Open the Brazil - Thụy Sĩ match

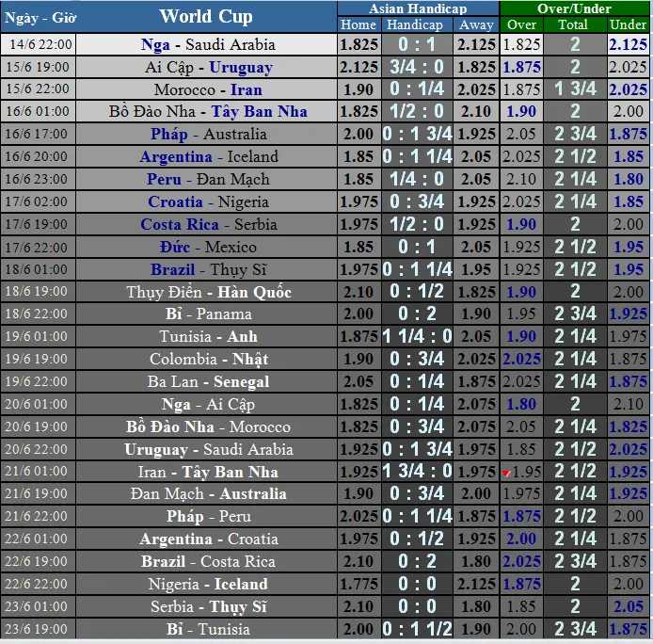point(208,269)
